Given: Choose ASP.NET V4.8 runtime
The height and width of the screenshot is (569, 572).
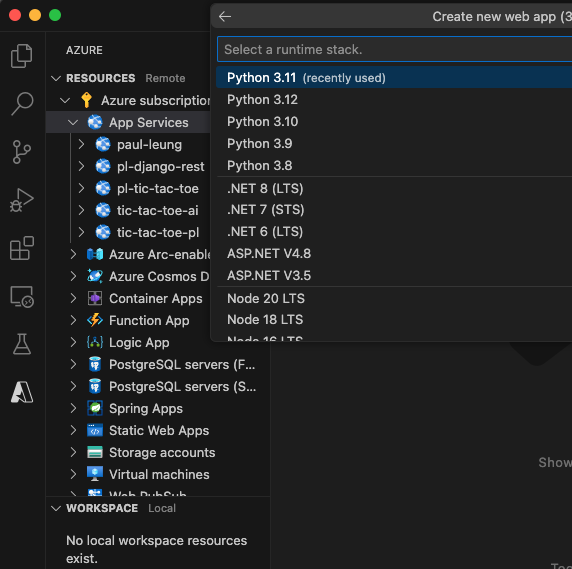Looking at the screenshot, I should [x=394, y=253].
